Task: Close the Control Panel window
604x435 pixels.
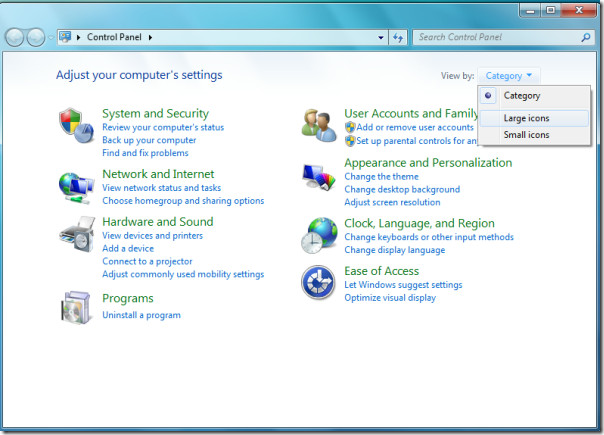Action: [x=579, y=10]
